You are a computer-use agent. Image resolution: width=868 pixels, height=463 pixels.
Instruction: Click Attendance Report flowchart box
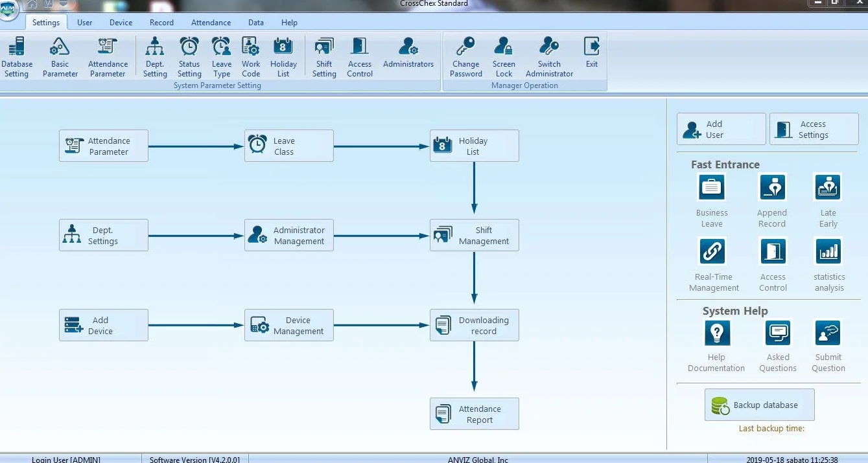(x=475, y=414)
